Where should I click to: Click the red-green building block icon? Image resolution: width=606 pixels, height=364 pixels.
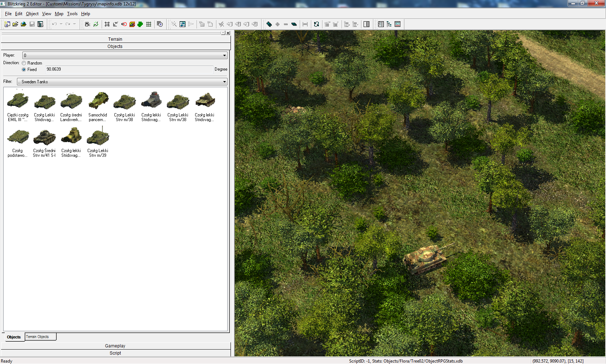[x=132, y=24]
